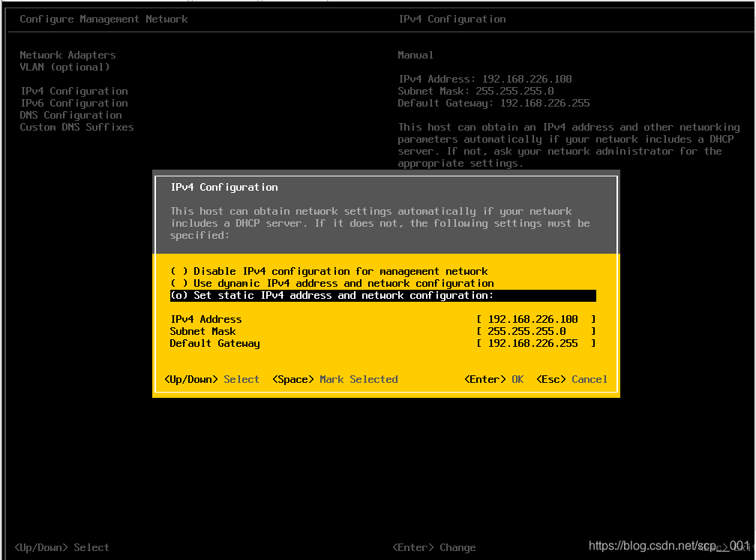Click Enter OK in the dialog
Image resolution: width=756 pixels, height=560 pixels.
(x=493, y=379)
